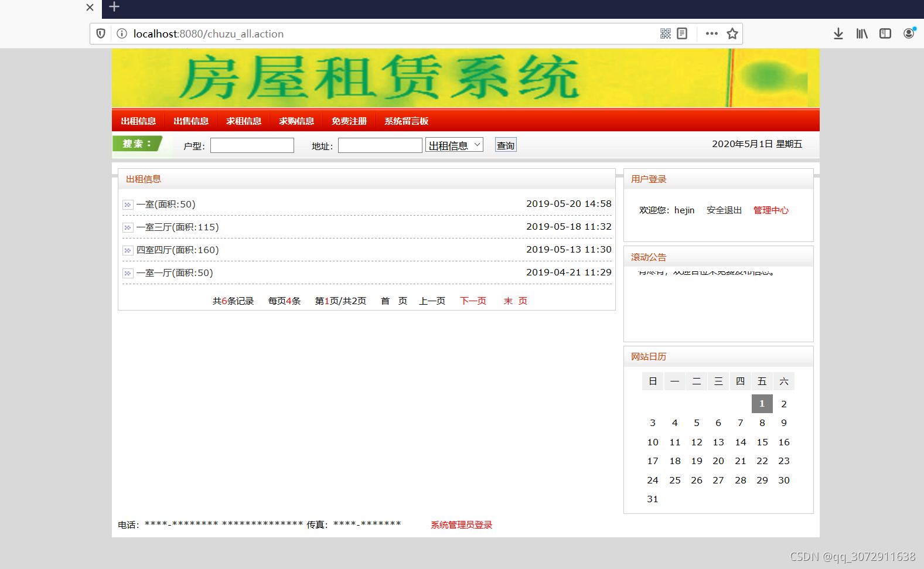Go to 下一页 next page
Image resolution: width=924 pixels, height=569 pixels.
[473, 301]
